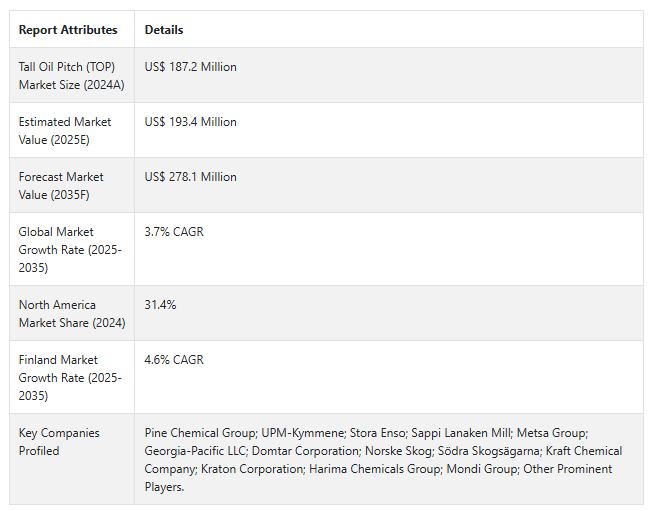Click the 3.7% CAGR value
The height and width of the screenshot is (511, 648).
pyautogui.click(x=174, y=232)
